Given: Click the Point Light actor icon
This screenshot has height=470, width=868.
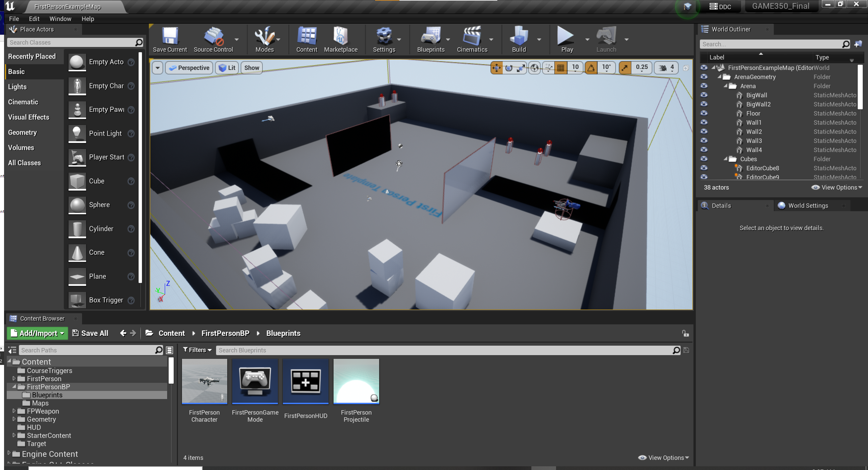Looking at the screenshot, I should (x=77, y=133).
